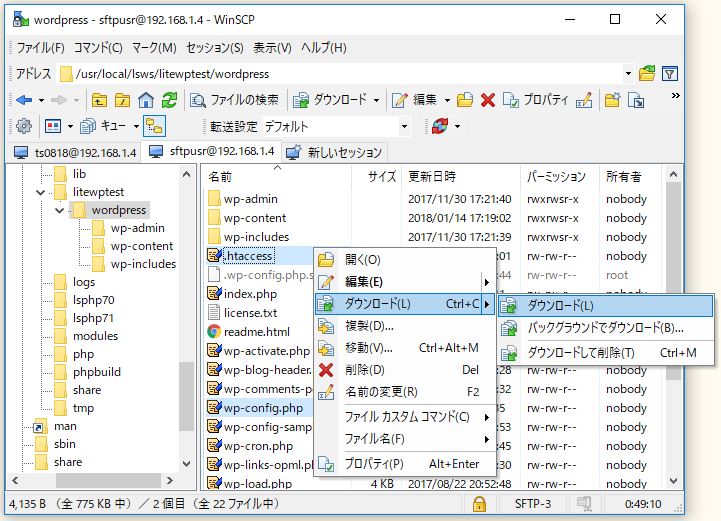721x521 pixels.
Task: Click the Forward navigation arrow icon
Action: pyautogui.click(x=59, y=100)
